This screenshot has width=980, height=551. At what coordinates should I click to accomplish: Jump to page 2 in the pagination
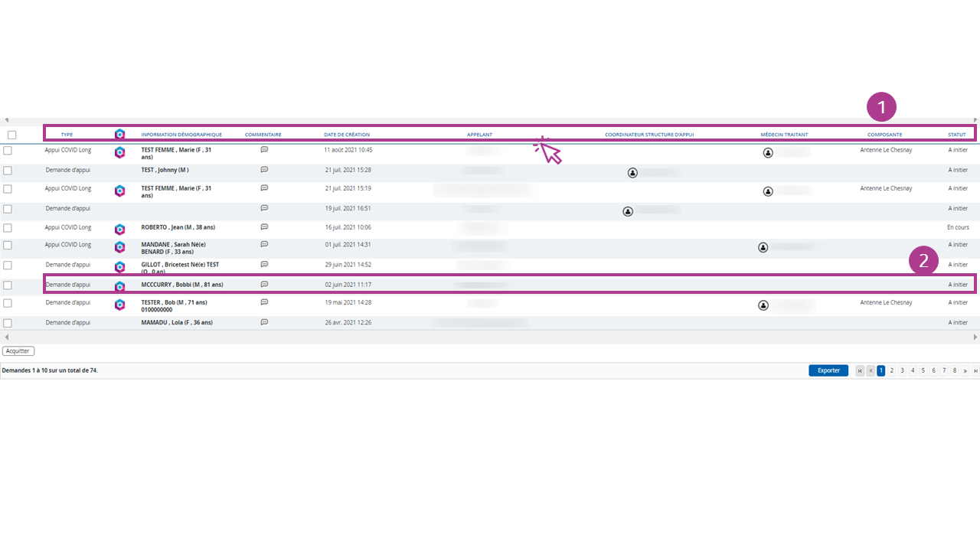click(x=891, y=370)
